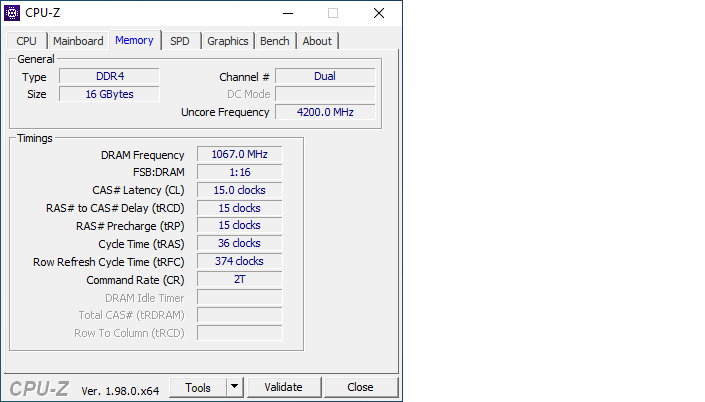Image resolution: width=705 pixels, height=402 pixels.
Task: Click the Channel # value Dual
Action: point(325,76)
